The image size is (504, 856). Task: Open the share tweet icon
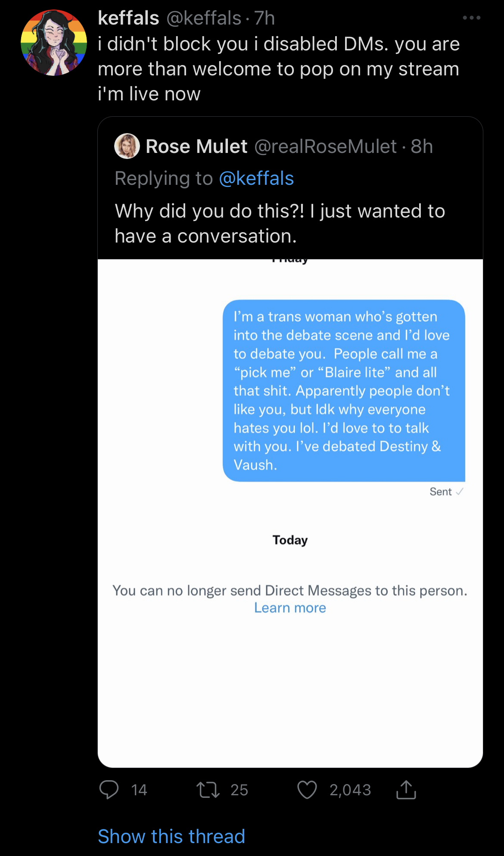[406, 789]
